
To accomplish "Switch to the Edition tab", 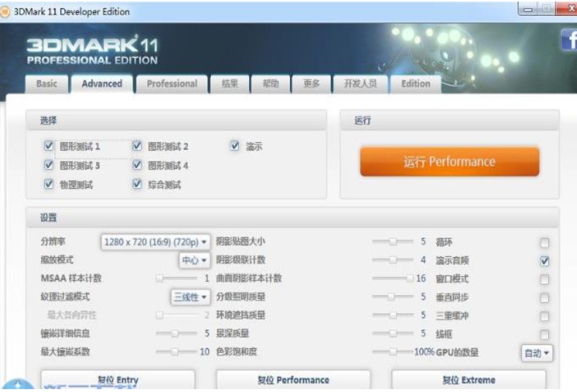I will pos(416,84).
